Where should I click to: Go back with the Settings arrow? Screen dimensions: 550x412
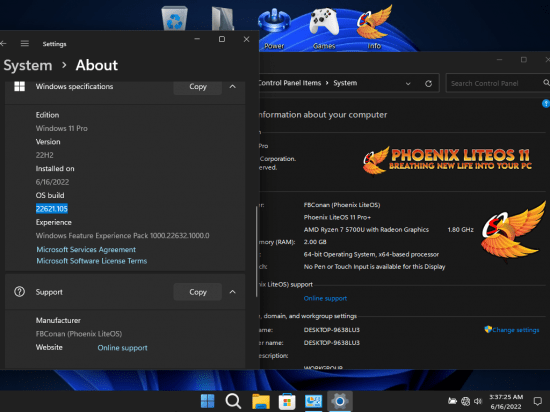pos(4,43)
